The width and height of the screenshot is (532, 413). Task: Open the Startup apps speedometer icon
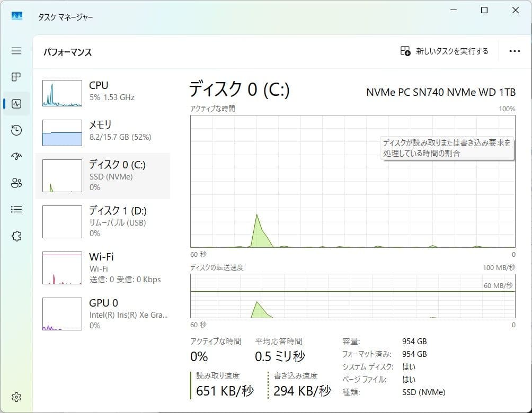[16, 156]
